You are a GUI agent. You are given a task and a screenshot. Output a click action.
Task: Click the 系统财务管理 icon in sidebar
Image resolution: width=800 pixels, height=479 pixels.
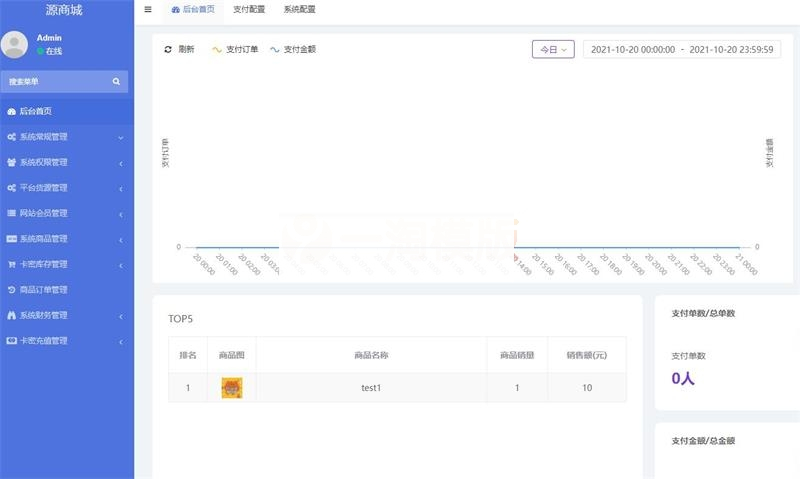click(12, 315)
